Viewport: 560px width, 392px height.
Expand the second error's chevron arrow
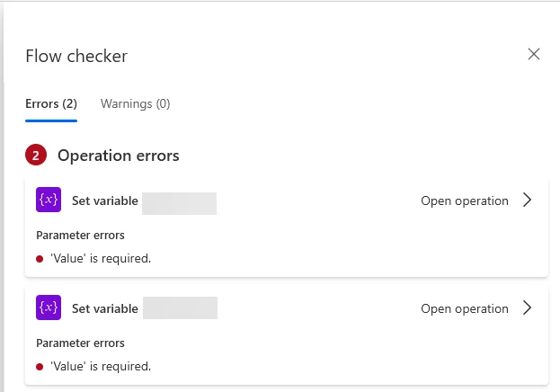click(528, 308)
